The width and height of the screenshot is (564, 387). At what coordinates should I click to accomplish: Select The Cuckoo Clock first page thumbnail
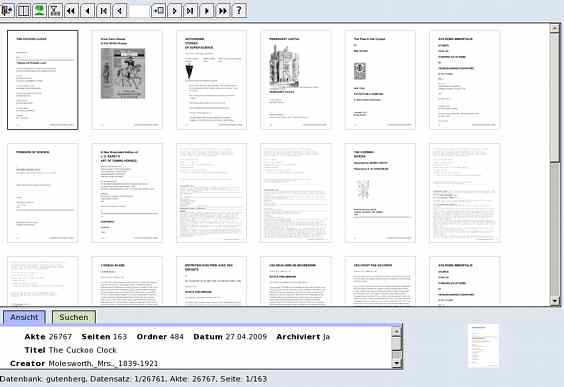(x=42, y=80)
